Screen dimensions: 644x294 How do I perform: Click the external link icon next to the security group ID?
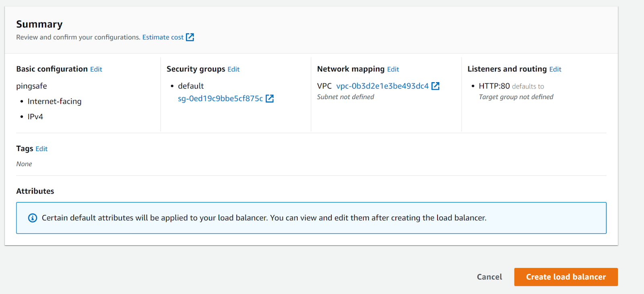pyautogui.click(x=270, y=99)
